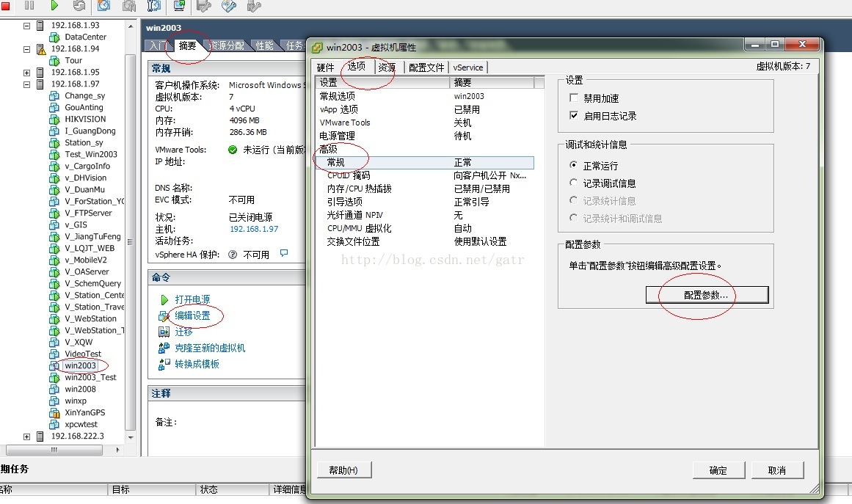Click the host warning icon for 192.168.1.94
Image resolution: width=852 pixels, height=504 pixels.
[x=41, y=49]
